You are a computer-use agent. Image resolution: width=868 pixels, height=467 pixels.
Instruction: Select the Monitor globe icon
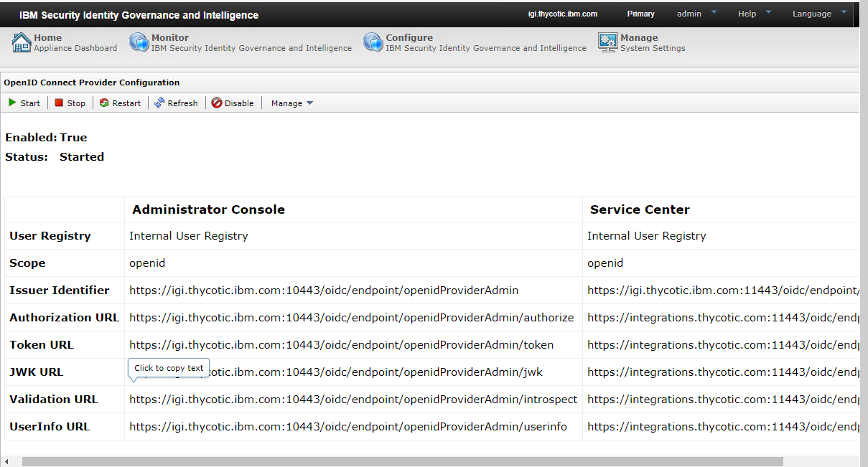tap(139, 42)
